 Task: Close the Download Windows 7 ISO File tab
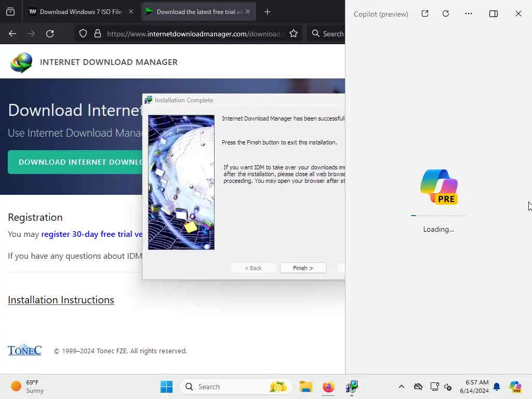[131, 12]
